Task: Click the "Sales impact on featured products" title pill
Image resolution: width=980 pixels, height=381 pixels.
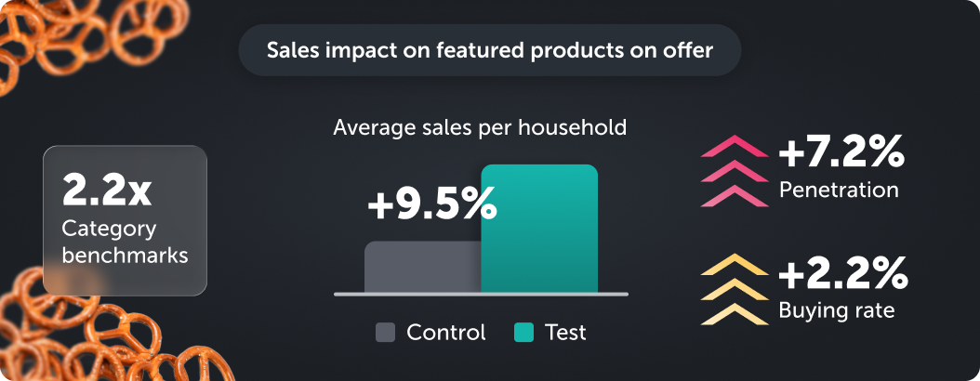Action: point(490,50)
